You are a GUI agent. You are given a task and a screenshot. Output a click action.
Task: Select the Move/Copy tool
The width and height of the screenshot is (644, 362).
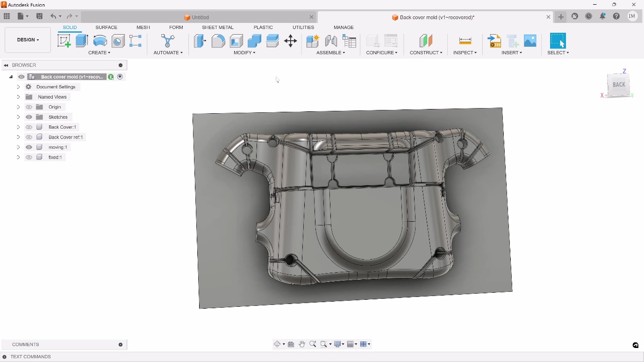(x=290, y=41)
